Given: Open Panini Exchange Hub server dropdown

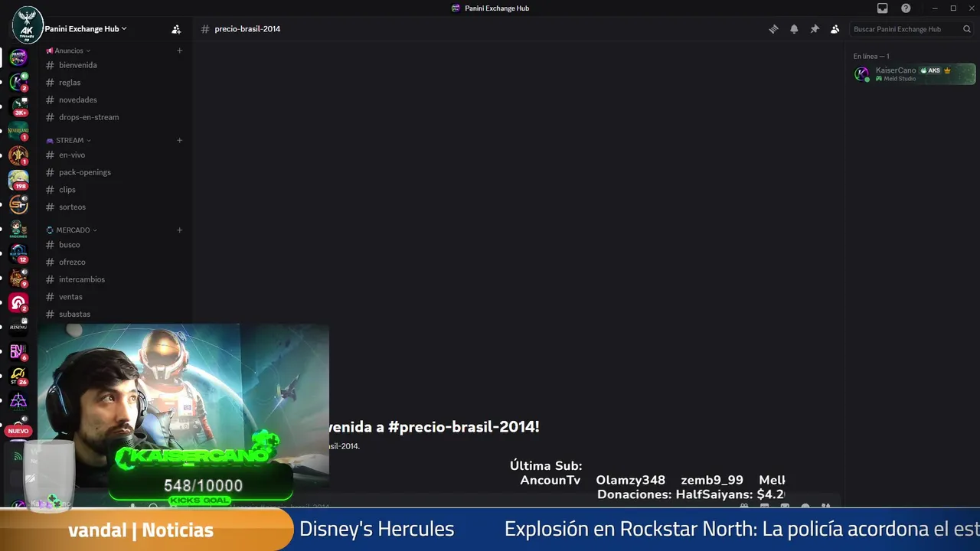Looking at the screenshot, I should pyautogui.click(x=86, y=29).
